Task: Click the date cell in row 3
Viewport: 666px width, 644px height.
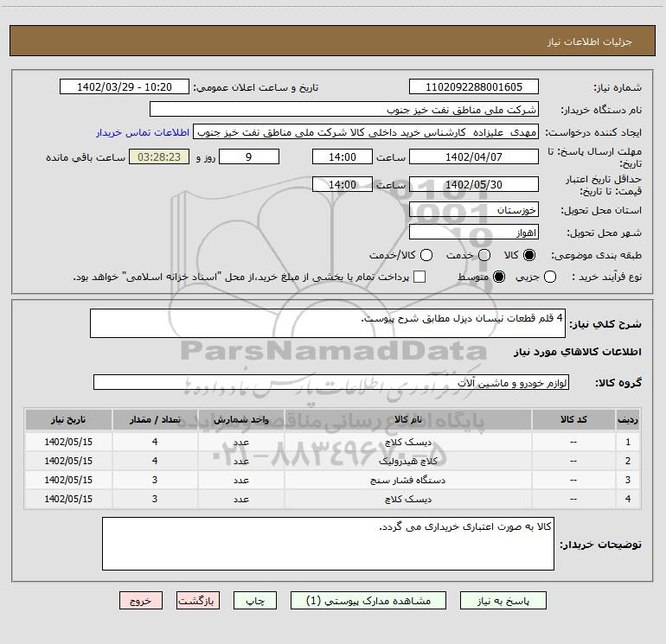Action: [x=68, y=480]
